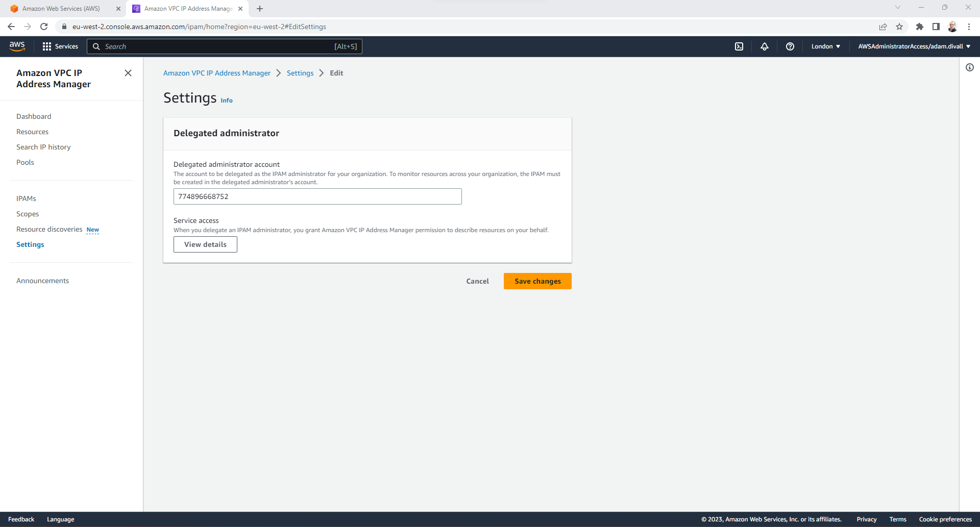Open the Info link beside Settings
Viewport: 980px width, 527px height.
[227, 101]
